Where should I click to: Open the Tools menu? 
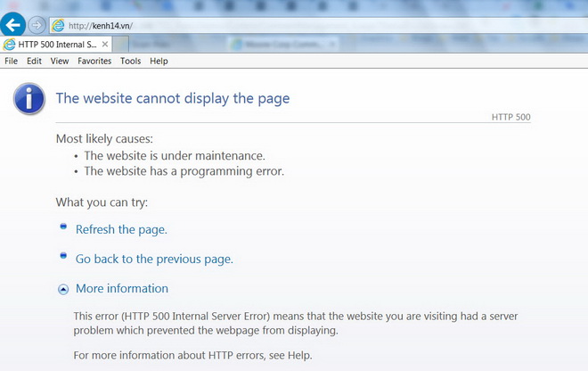[x=130, y=62]
